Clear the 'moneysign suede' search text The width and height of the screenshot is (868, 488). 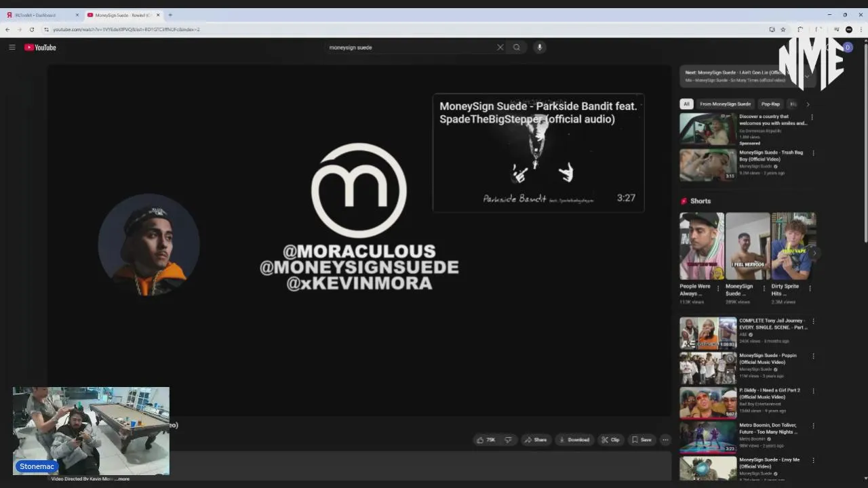[x=500, y=47]
